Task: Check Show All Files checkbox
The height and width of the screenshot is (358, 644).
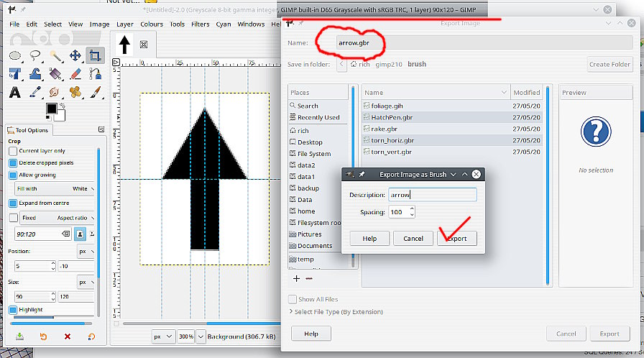Action: click(293, 299)
